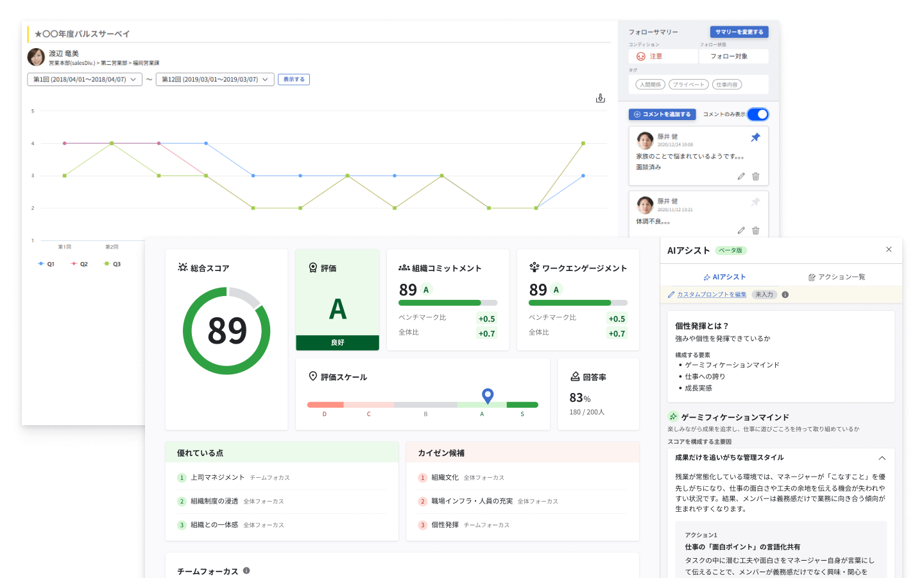Click 藤井 健's avatar on the 2020/11/12 comment

tap(645, 205)
